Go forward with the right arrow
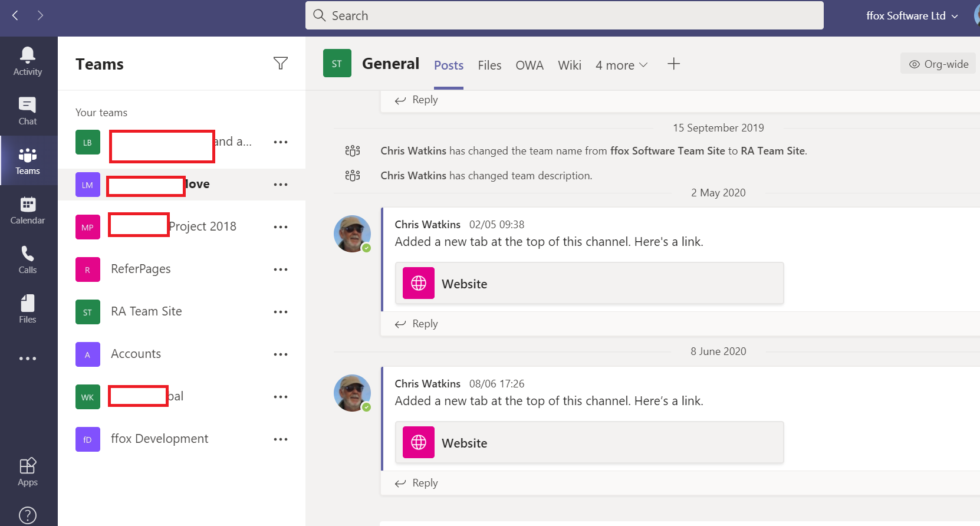 (x=40, y=15)
